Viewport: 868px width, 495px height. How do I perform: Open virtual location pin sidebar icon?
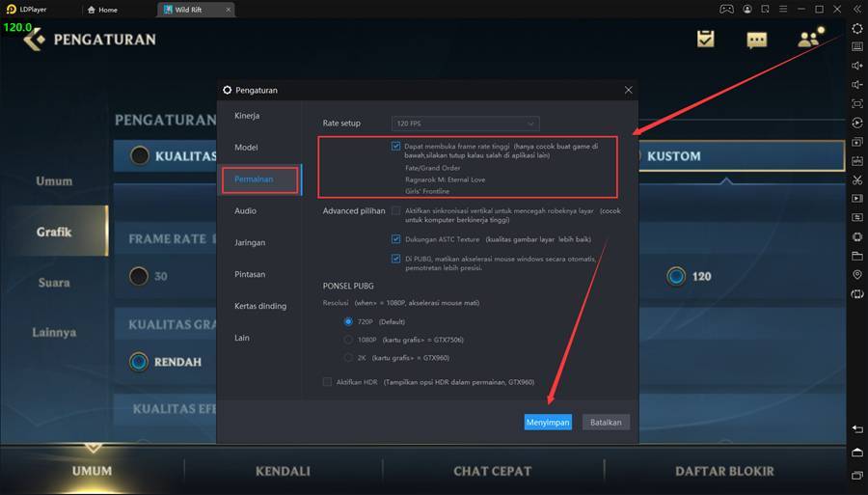857,275
